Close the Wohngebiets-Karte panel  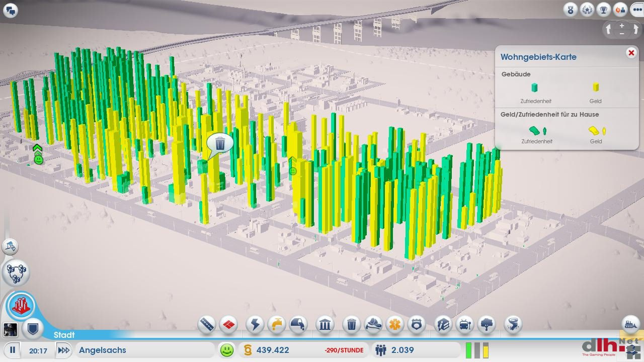coord(631,53)
